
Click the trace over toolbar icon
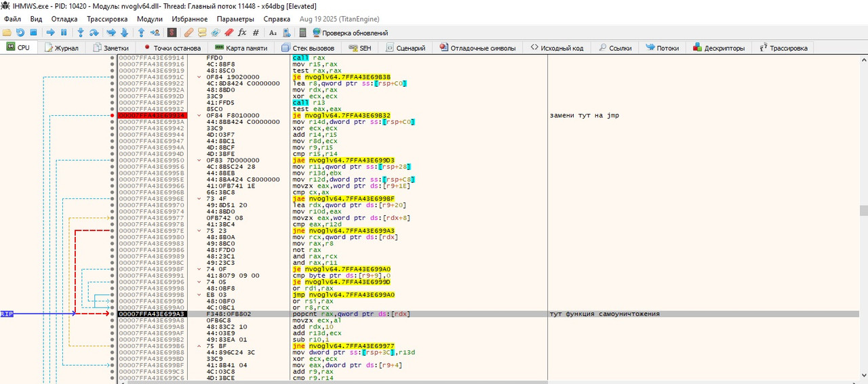pos(124,33)
